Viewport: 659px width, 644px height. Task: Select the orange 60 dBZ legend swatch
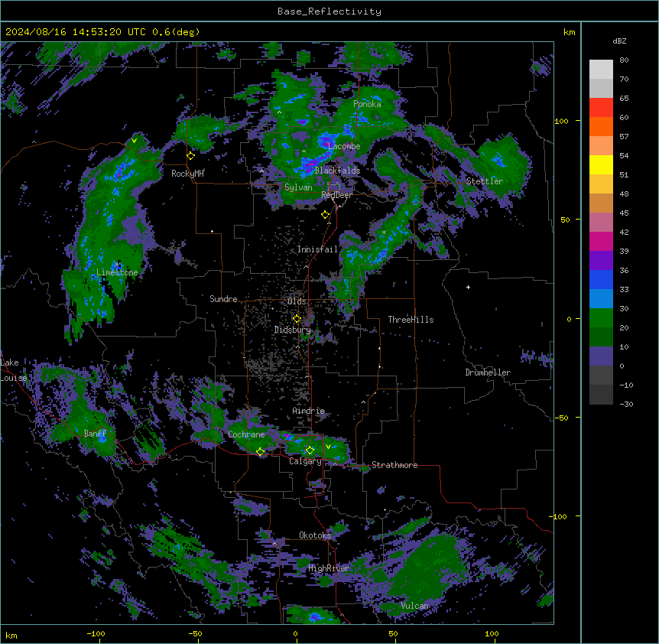(x=601, y=126)
